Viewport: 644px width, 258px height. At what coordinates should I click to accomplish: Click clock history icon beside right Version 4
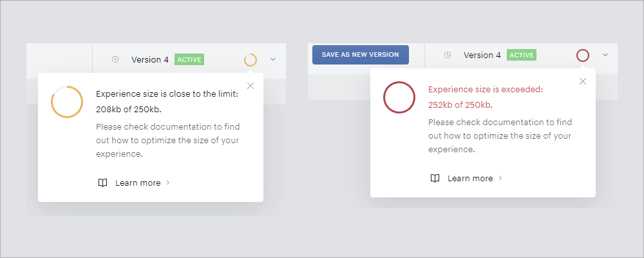448,55
